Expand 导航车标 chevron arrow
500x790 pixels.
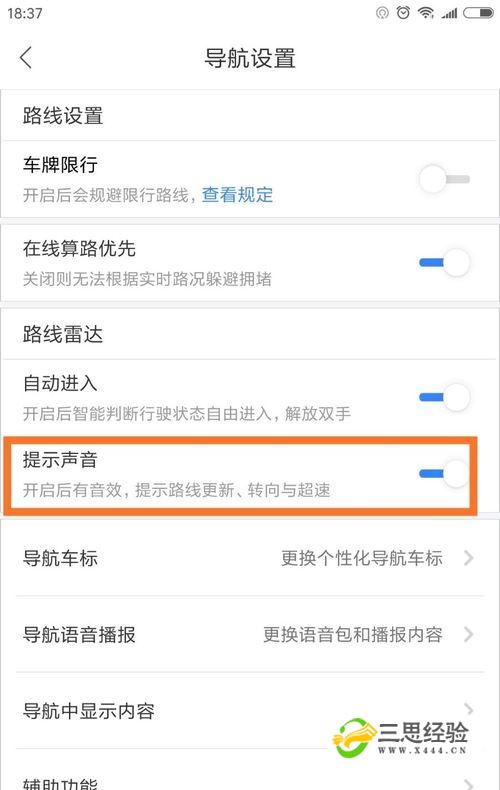point(469,558)
